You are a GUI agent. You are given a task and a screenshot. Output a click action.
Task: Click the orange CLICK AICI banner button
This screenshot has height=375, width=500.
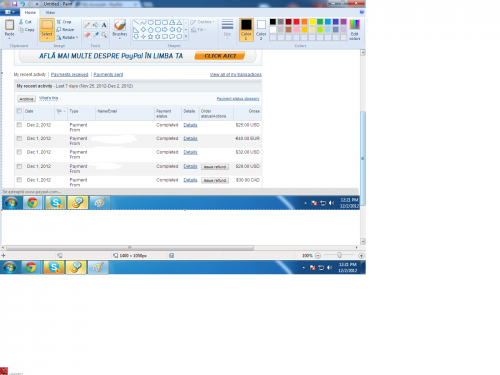tap(220, 56)
